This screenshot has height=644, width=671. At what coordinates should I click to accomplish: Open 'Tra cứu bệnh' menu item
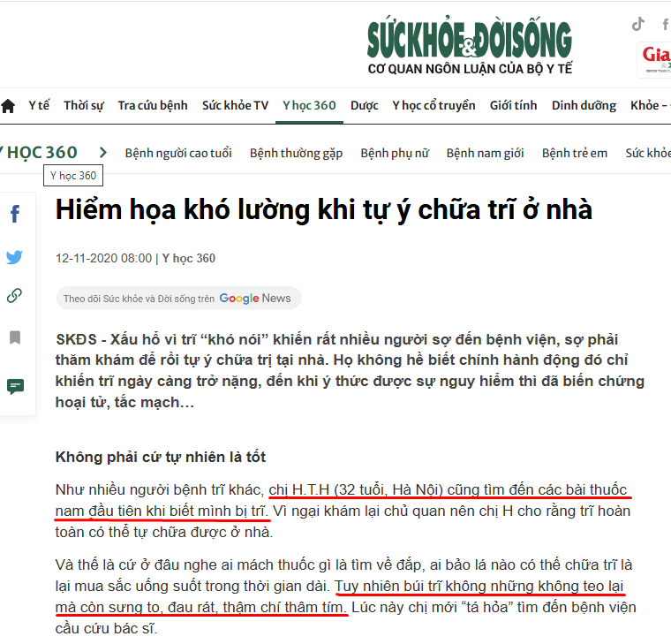click(x=153, y=105)
